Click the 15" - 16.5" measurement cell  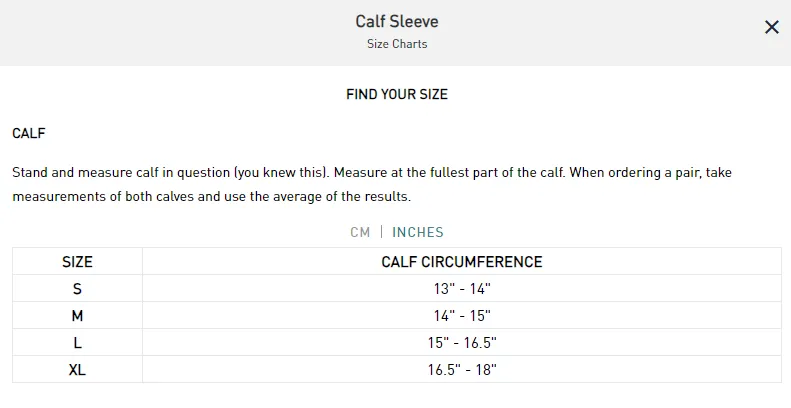(x=462, y=342)
